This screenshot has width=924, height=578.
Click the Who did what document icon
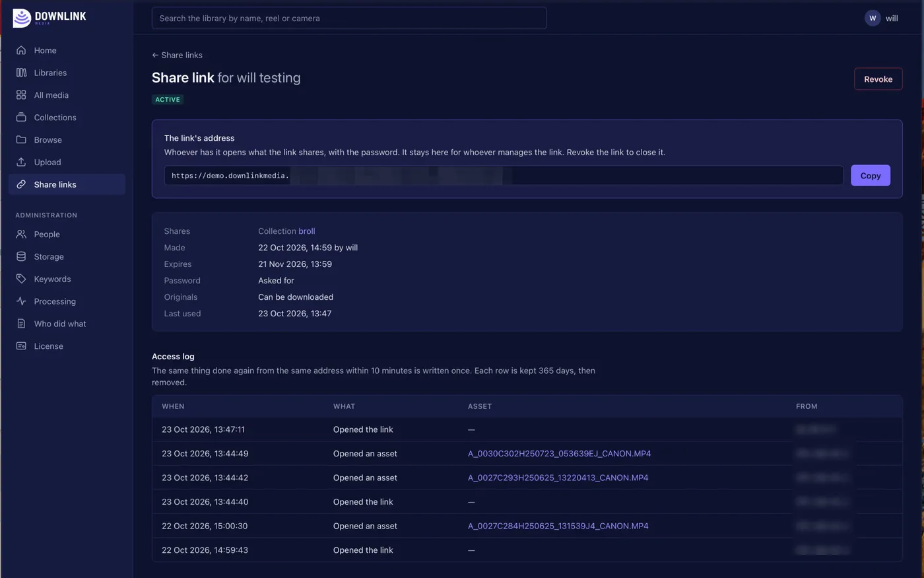click(x=21, y=324)
